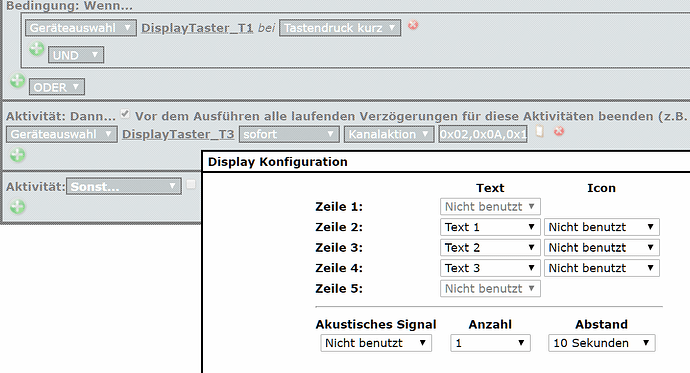Open the Kanalaktion dropdown
This screenshot has height=373, width=690.
click(x=389, y=134)
